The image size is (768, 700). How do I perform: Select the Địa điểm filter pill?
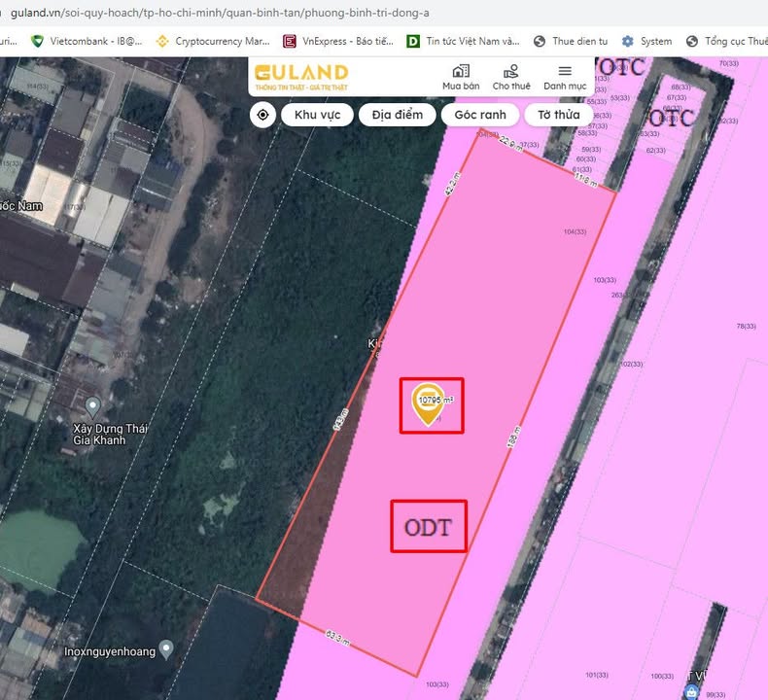398,115
